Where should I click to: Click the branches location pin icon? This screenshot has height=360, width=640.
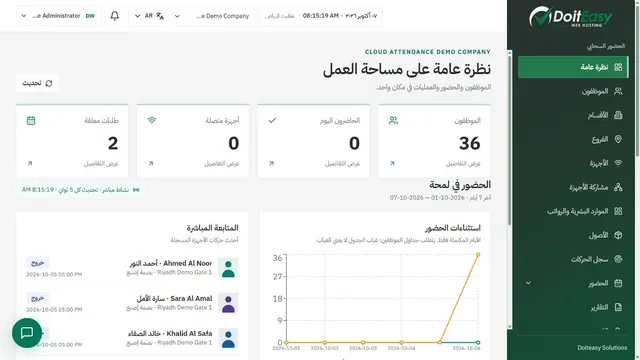coord(618,139)
